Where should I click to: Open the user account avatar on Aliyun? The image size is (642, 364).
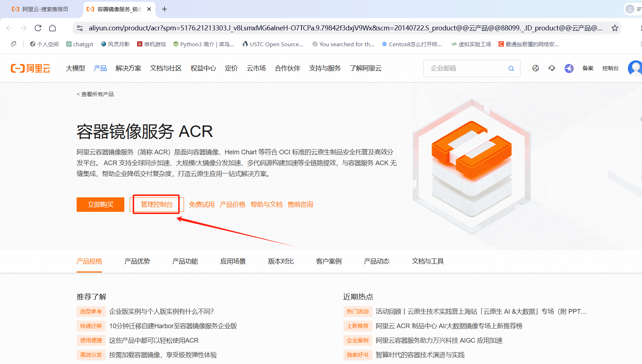click(635, 68)
